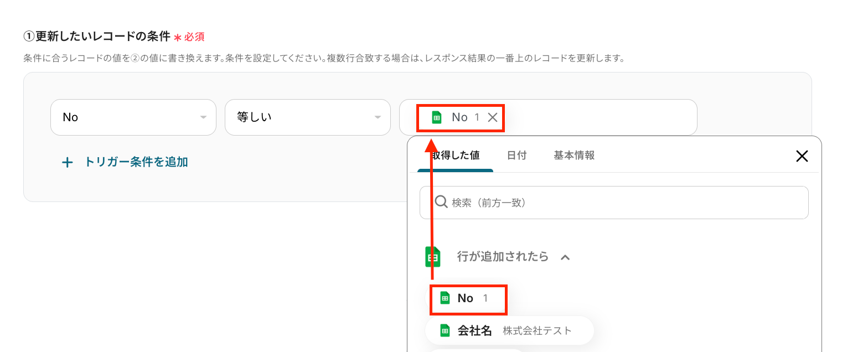Click Sheets icon on No list item
Screen dimensions: 868x352
tap(445, 298)
